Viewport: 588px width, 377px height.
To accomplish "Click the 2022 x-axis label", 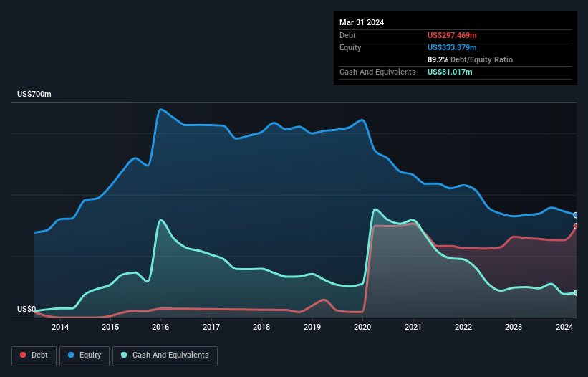I will (x=463, y=327).
